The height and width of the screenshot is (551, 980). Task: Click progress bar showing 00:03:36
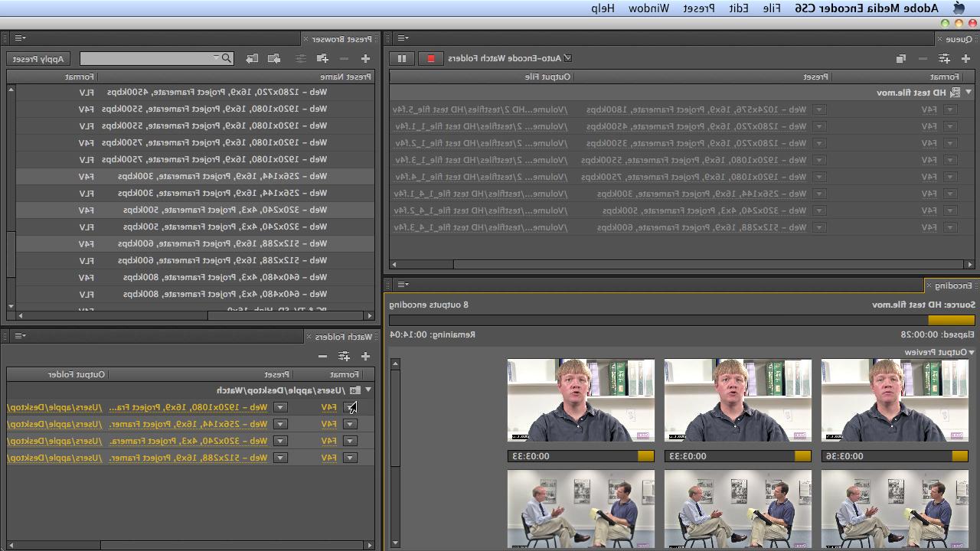(894, 456)
